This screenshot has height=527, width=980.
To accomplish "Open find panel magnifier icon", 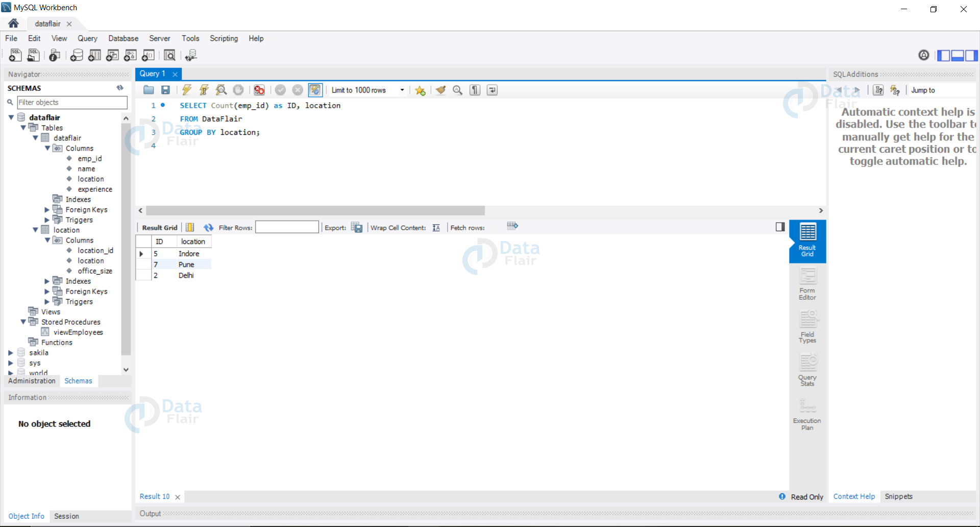I will [x=458, y=90].
